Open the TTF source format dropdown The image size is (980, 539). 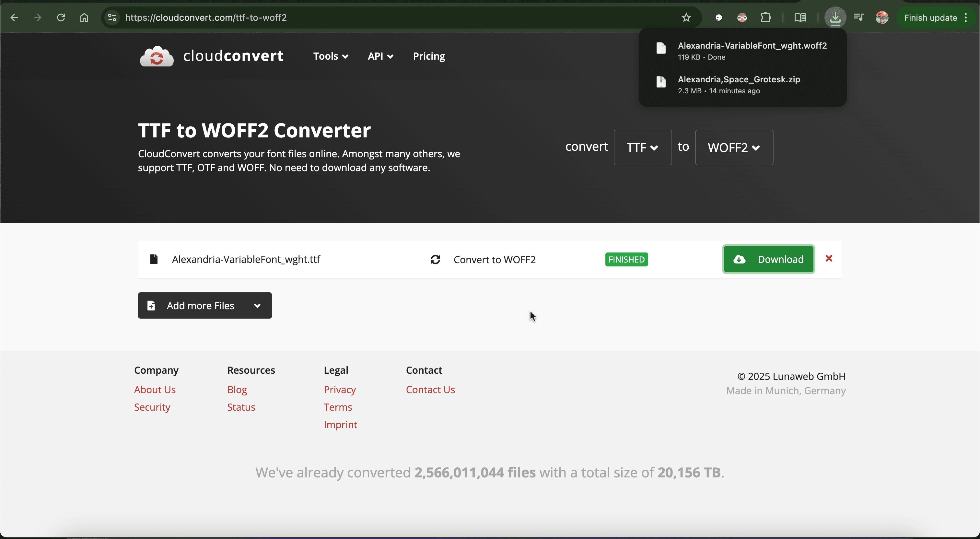pos(642,147)
